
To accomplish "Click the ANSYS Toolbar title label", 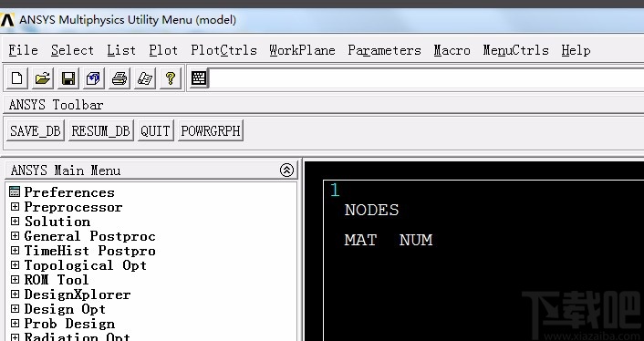I will 57,105.
